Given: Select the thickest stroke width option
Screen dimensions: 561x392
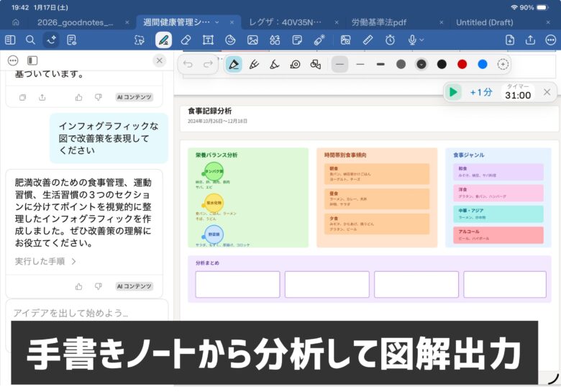Looking at the screenshot, I should pyautogui.click(x=380, y=65).
